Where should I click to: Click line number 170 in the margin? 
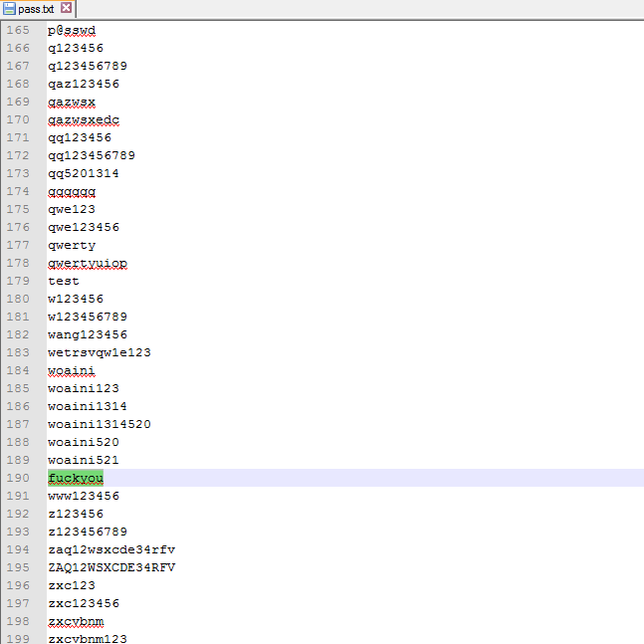click(18, 119)
